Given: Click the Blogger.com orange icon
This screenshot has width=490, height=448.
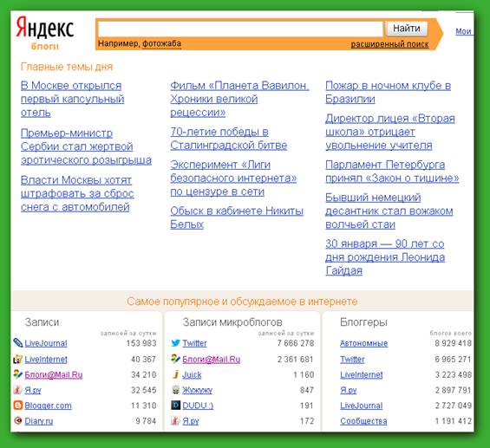Looking at the screenshot, I should click(x=18, y=406).
